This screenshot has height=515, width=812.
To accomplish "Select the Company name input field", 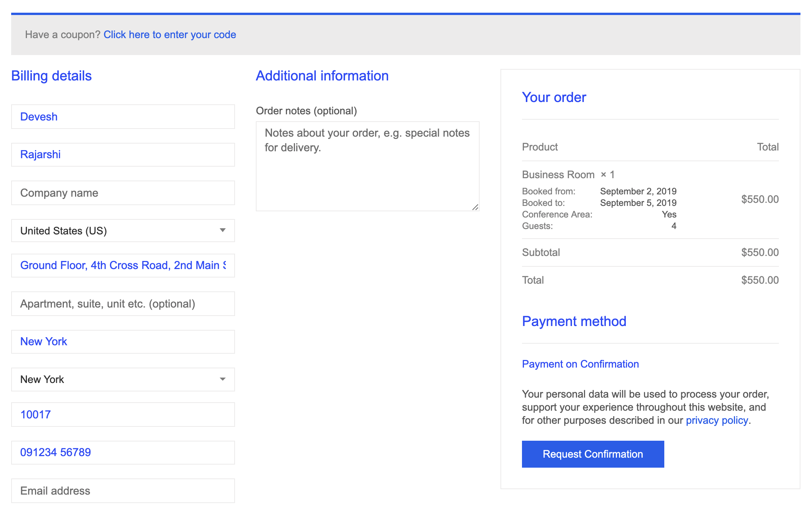I will point(123,192).
